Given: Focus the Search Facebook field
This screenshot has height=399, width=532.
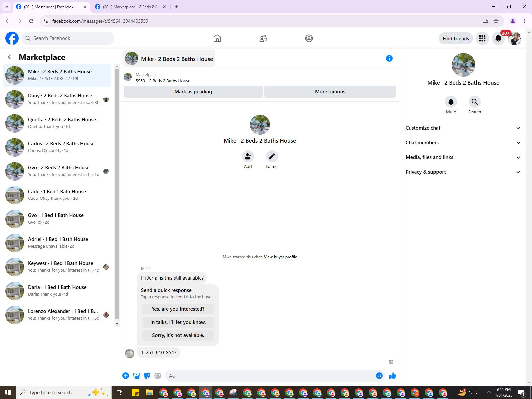Looking at the screenshot, I should tap(68, 38).
